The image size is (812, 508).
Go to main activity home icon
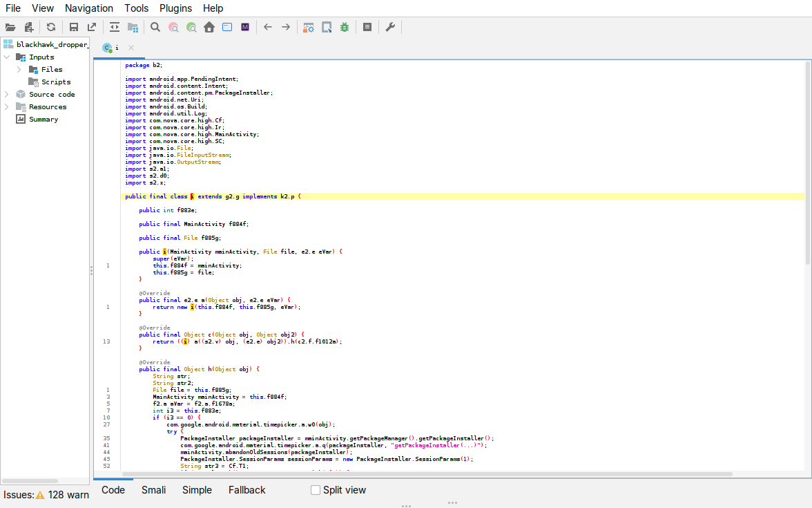pos(209,28)
